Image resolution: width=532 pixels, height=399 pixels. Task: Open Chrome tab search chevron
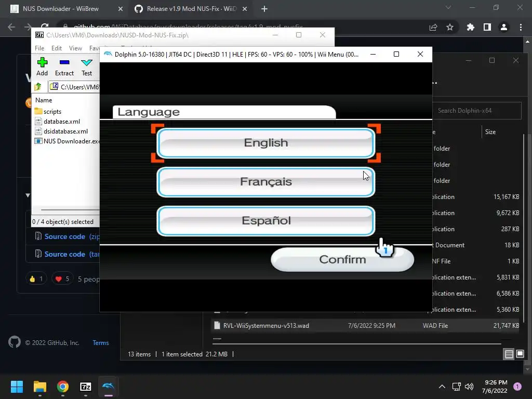point(448,7)
